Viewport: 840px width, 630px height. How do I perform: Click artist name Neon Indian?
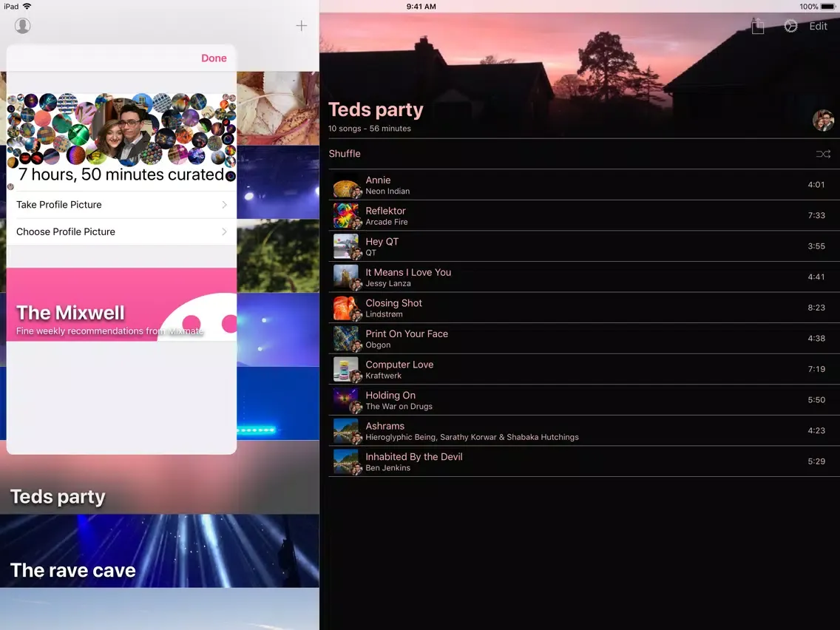(387, 192)
